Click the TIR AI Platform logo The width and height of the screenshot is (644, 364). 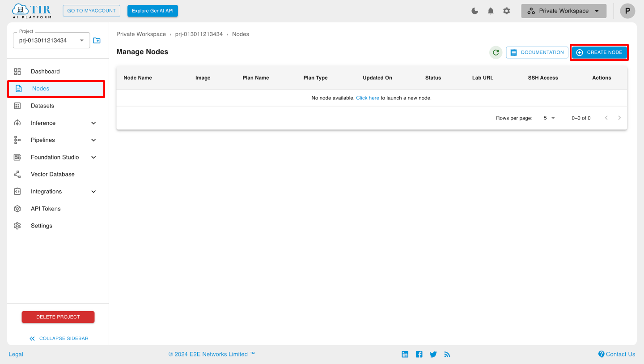point(31,11)
